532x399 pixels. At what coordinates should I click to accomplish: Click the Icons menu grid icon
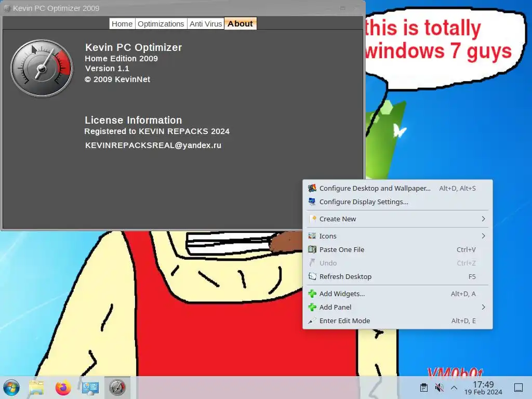tap(312, 236)
